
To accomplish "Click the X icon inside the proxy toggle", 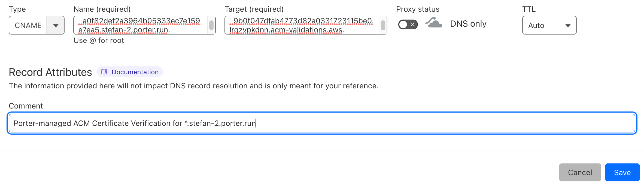I will 412,24.
